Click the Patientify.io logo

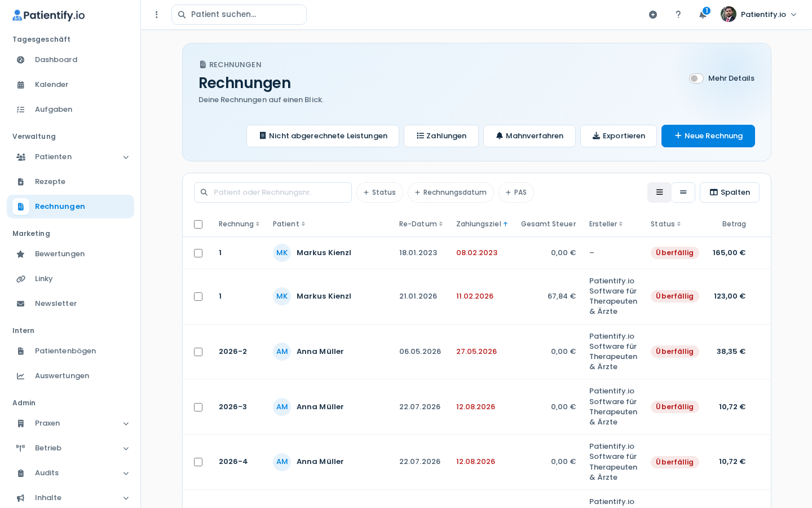click(x=48, y=15)
